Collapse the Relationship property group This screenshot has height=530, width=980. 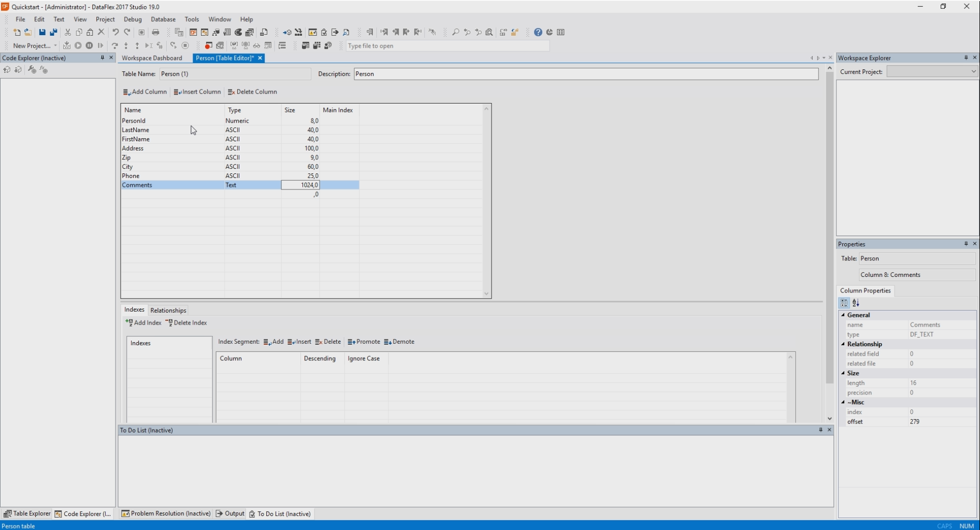click(843, 344)
